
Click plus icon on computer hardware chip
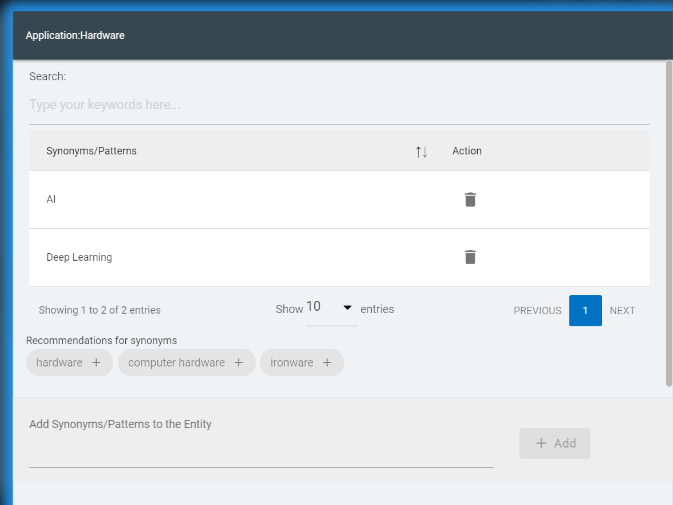tap(238, 363)
